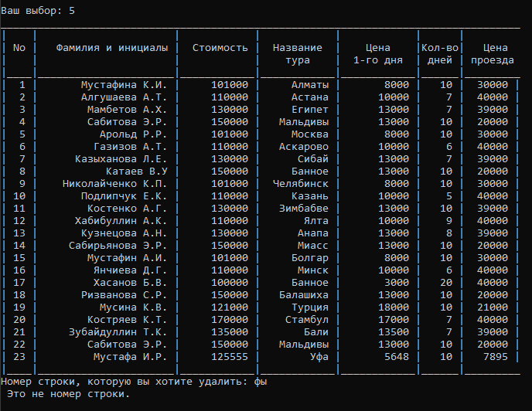The height and width of the screenshot is (411, 532).
Task: Select the name 'Костенко А.Г.'
Action: [x=128, y=209]
